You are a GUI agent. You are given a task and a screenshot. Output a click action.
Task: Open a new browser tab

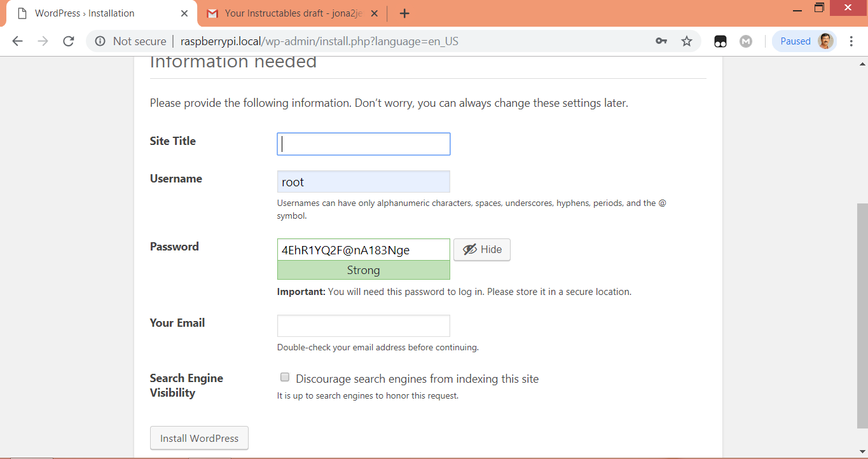click(404, 13)
